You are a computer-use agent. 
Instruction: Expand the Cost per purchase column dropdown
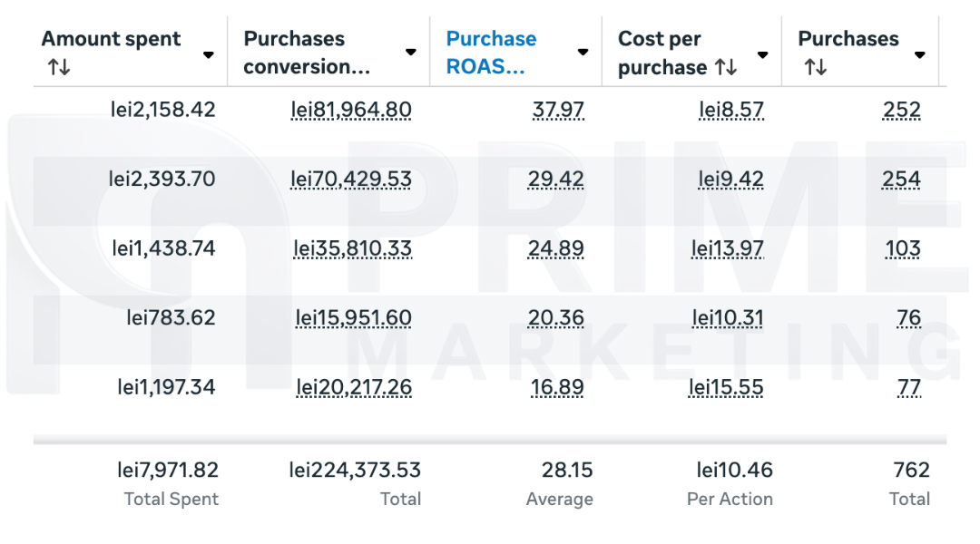click(763, 55)
